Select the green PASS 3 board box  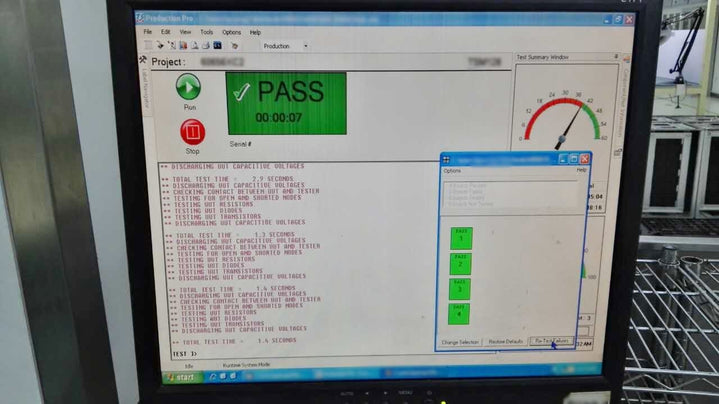pyautogui.click(x=459, y=289)
